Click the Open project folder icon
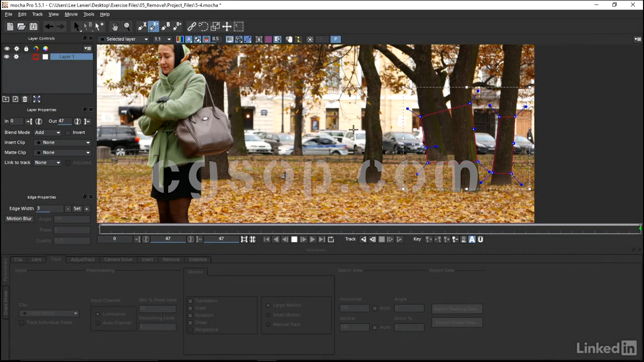 point(22,27)
